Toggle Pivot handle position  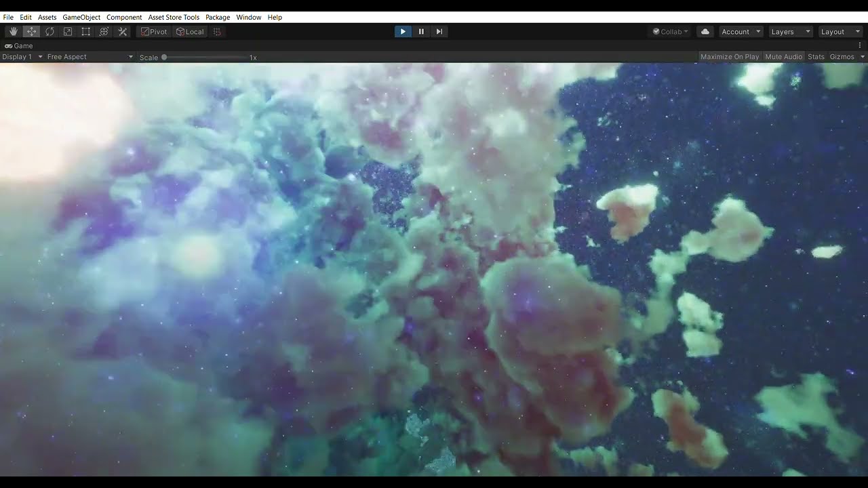coord(154,32)
